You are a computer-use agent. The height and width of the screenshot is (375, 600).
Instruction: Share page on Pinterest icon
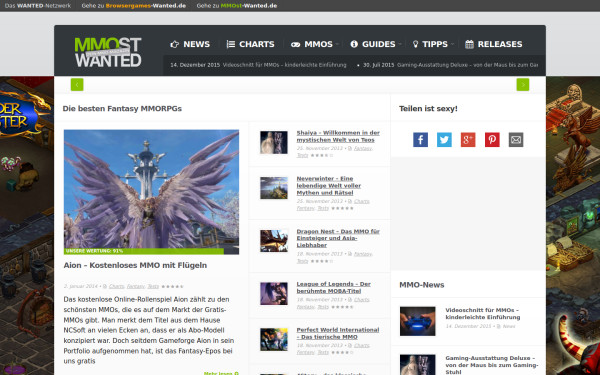click(492, 140)
